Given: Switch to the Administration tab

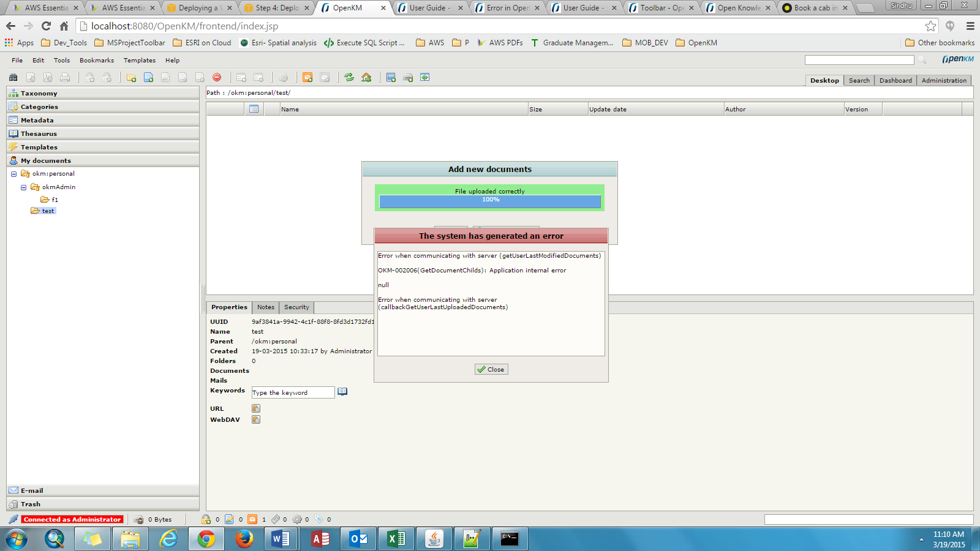Looking at the screenshot, I should (944, 80).
